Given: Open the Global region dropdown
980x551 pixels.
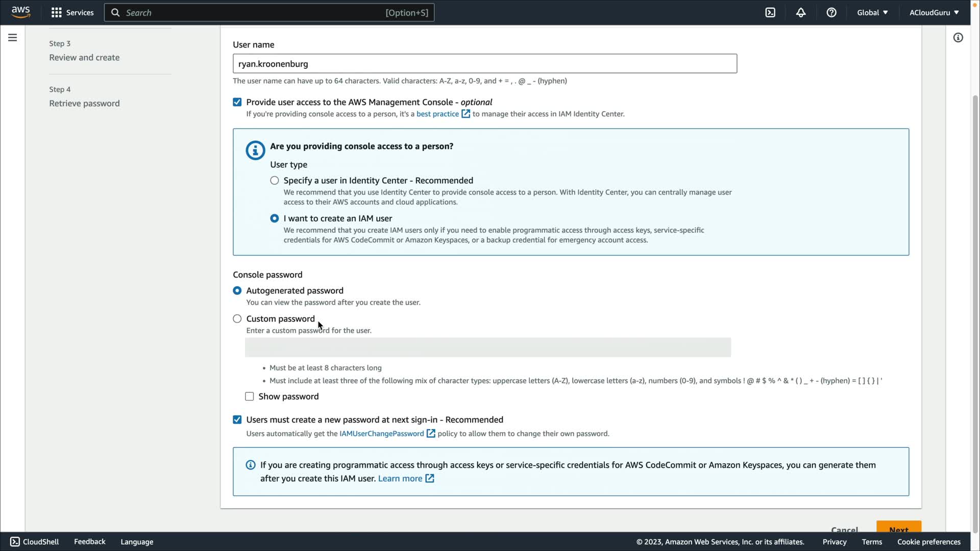Looking at the screenshot, I should point(872,12).
